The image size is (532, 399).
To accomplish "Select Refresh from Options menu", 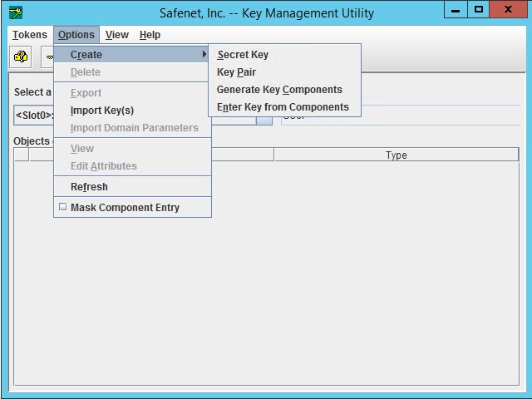I will (x=89, y=187).
